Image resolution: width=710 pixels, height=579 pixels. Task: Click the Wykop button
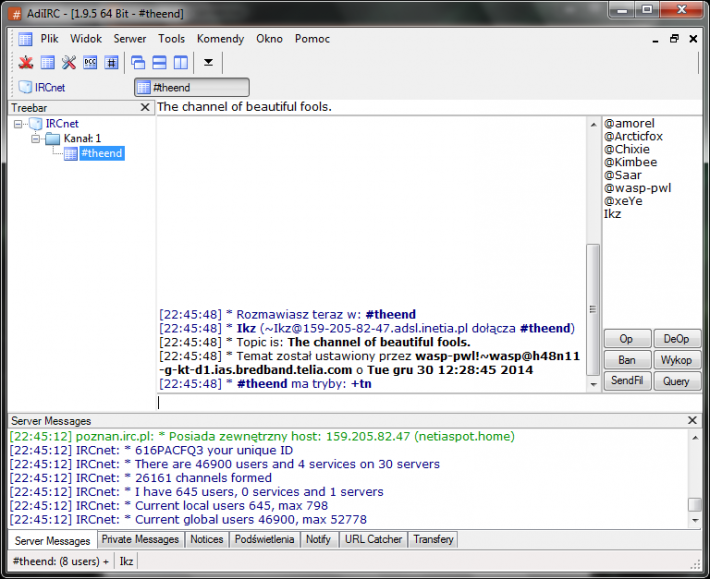tap(676, 360)
